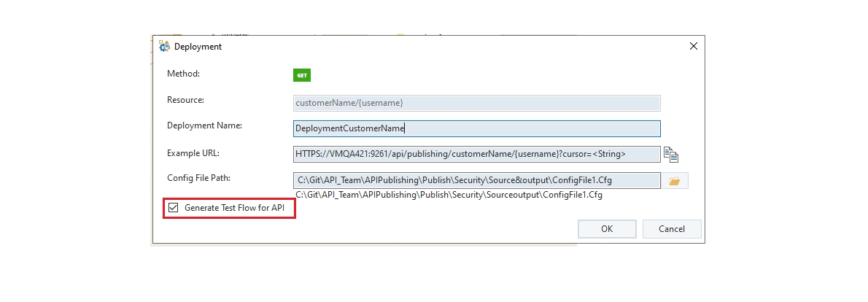Click the 'Deployment Name:' label
The height and width of the screenshot is (302, 868).
204,125
